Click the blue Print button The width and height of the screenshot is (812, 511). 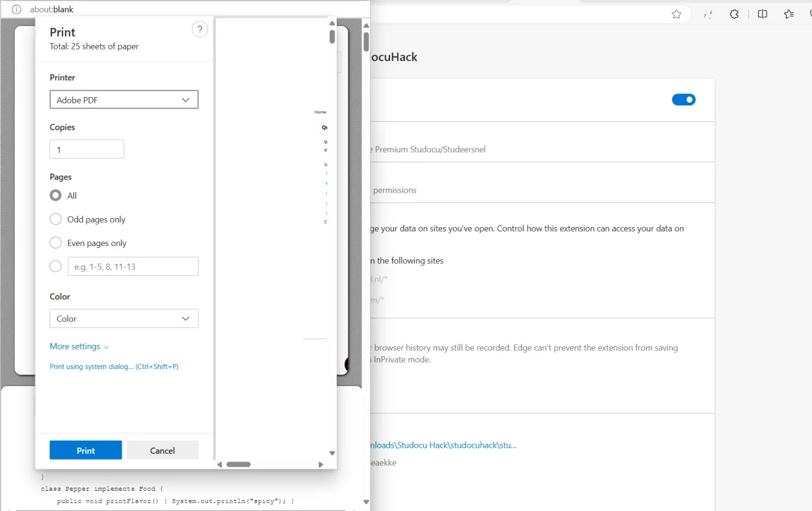pos(86,450)
